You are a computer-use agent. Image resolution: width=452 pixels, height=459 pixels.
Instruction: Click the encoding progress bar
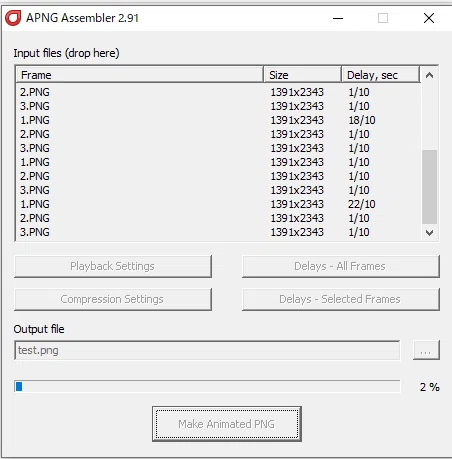[x=207, y=387]
